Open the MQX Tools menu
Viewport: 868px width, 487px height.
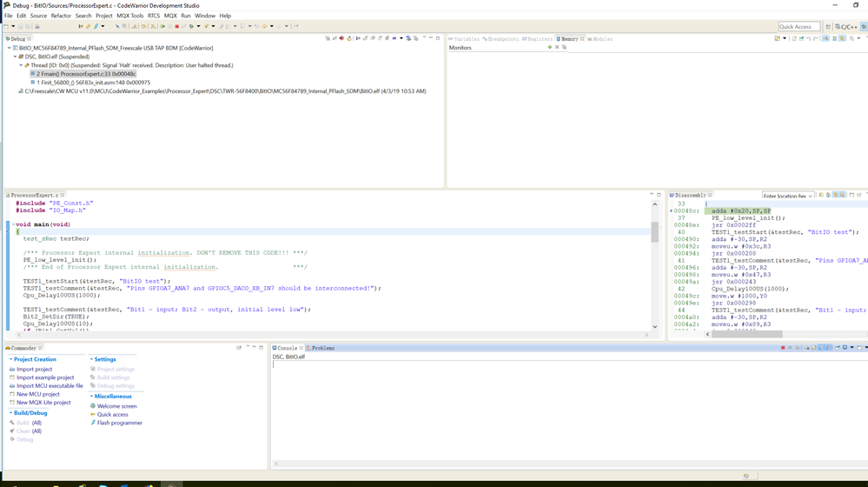[129, 16]
